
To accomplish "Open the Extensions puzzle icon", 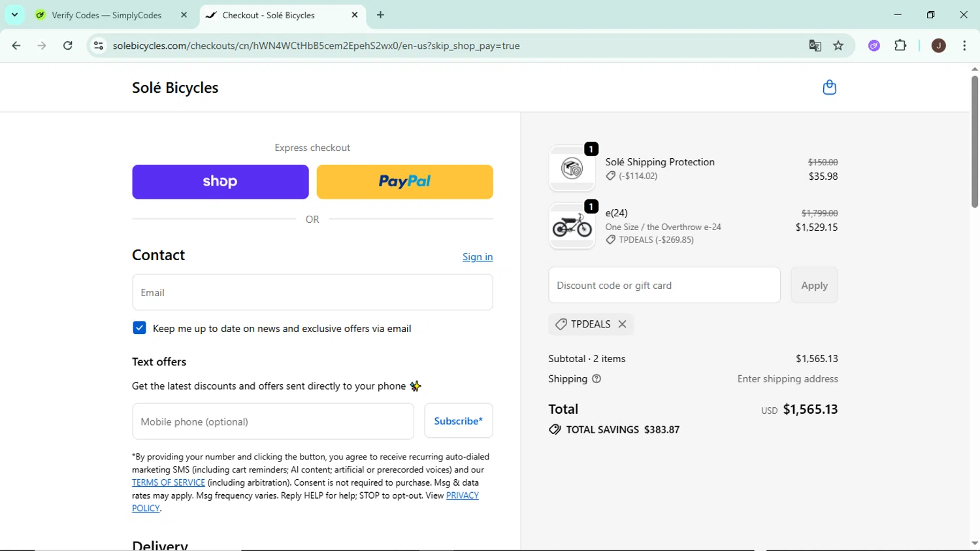I will click(900, 46).
